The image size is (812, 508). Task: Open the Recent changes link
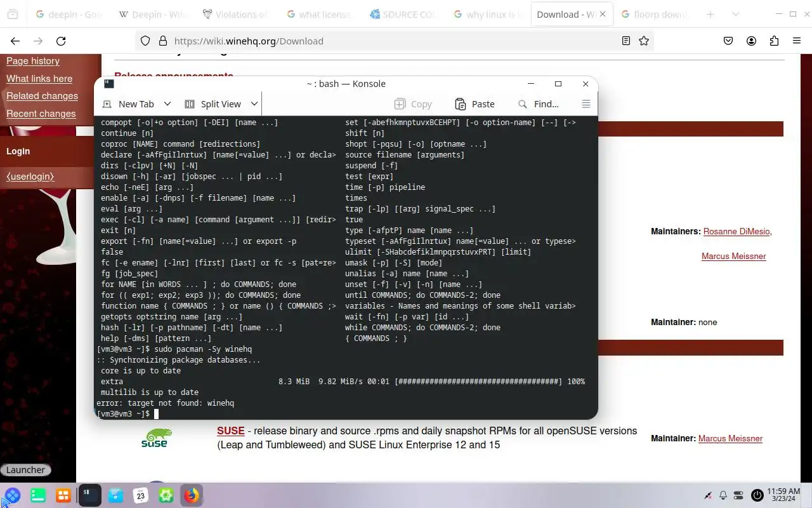click(x=41, y=114)
